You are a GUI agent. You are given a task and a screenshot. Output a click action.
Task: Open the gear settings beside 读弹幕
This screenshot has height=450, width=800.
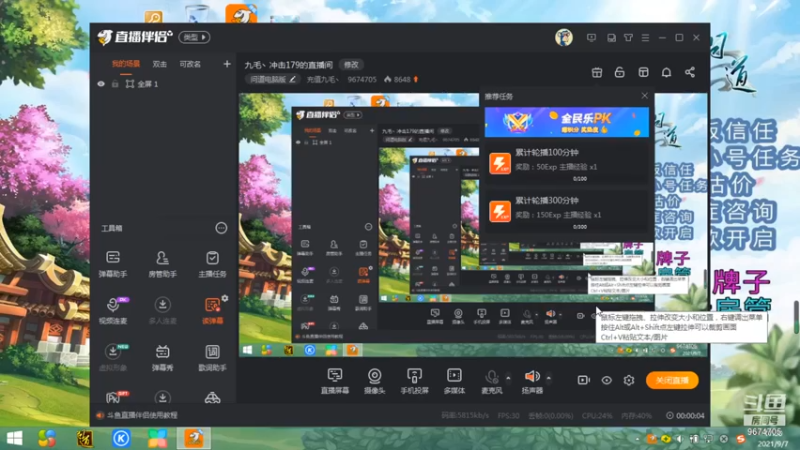coord(225,298)
